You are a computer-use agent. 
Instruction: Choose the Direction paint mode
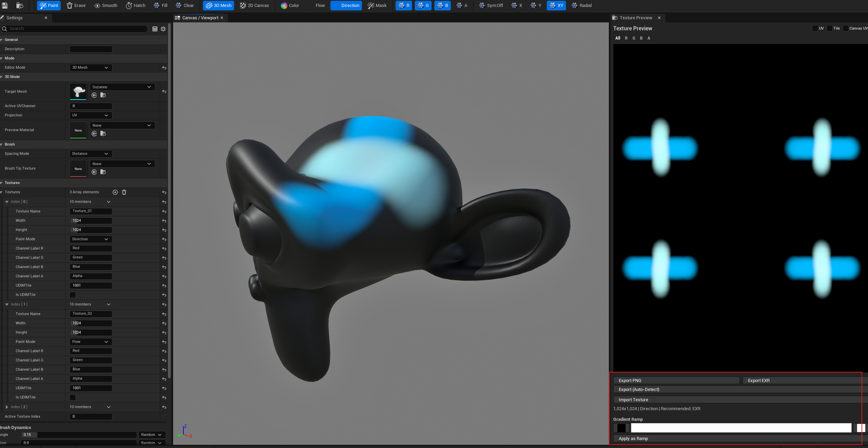pos(346,5)
